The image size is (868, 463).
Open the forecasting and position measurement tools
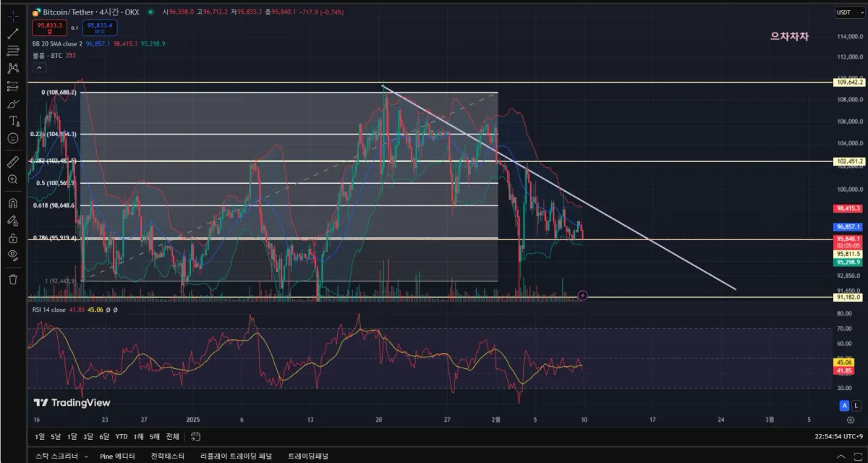12,86
